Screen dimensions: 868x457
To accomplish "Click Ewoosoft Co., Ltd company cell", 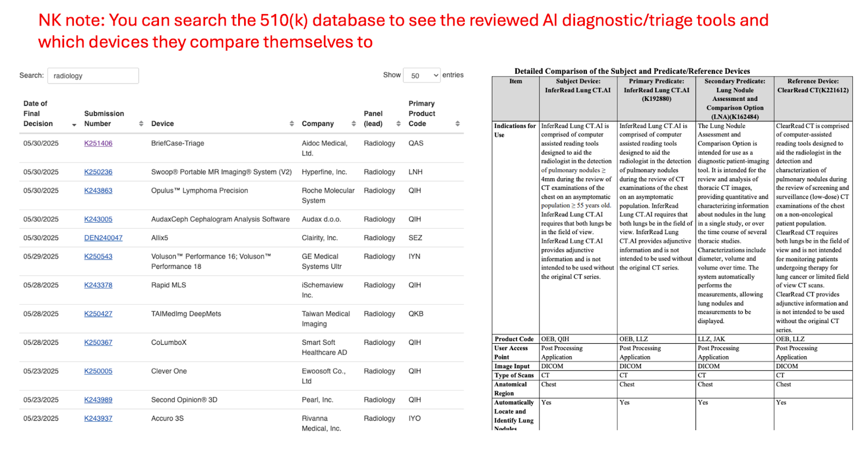I will click(x=323, y=376).
